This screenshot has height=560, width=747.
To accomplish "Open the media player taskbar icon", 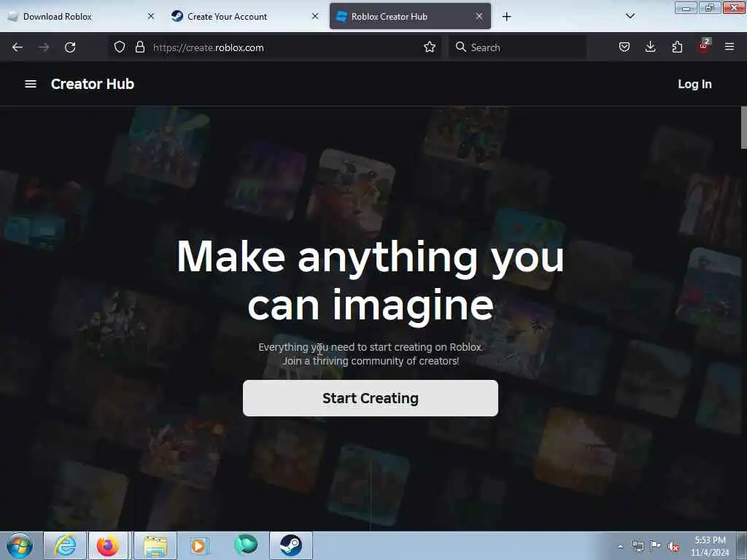I will coord(198,545).
